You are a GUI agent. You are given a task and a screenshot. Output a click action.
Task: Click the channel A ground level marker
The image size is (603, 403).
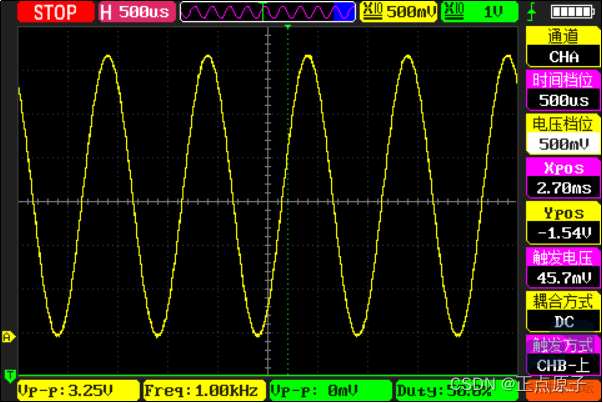(x=8, y=337)
